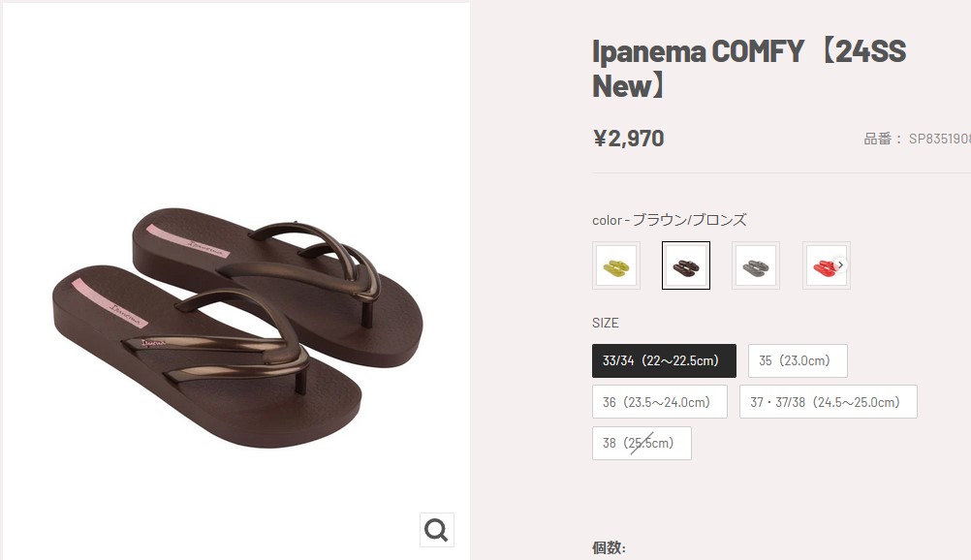Viewport: 971px width, 560px height.
Task: Show more colors with the right chevron
Action: coord(840,264)
